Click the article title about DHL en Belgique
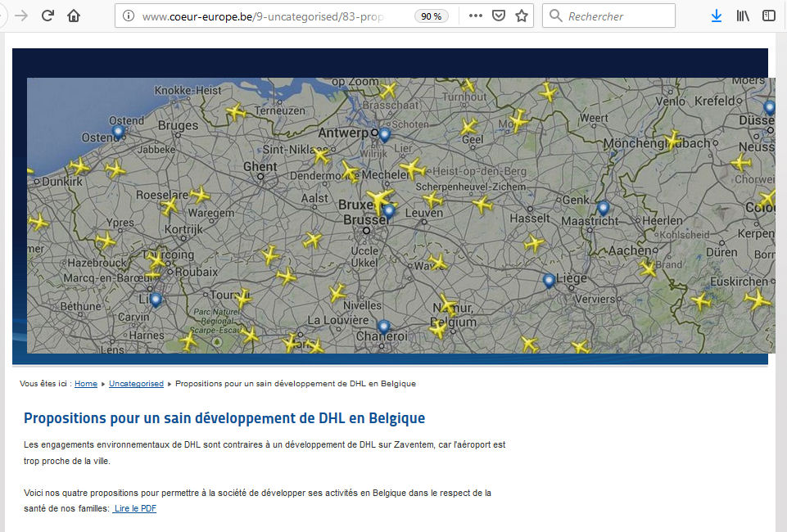This screenshot has height=532, width=787. click(224, 418)
